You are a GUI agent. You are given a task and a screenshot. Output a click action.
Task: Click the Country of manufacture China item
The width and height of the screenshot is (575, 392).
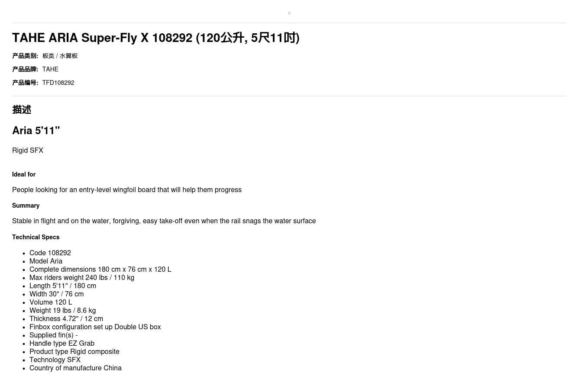click(x=75, y=368)
